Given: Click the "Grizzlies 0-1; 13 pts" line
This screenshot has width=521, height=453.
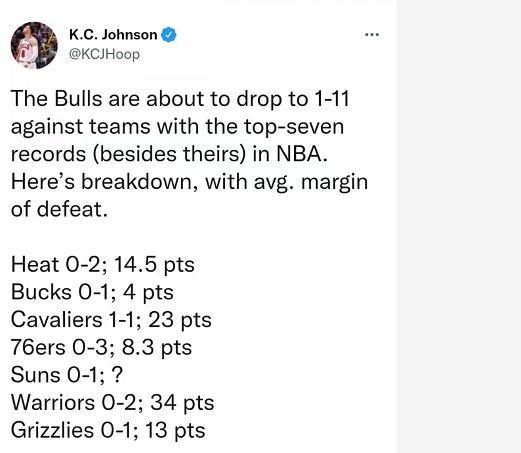Looking at the screenshot, I should click(108, 430).
